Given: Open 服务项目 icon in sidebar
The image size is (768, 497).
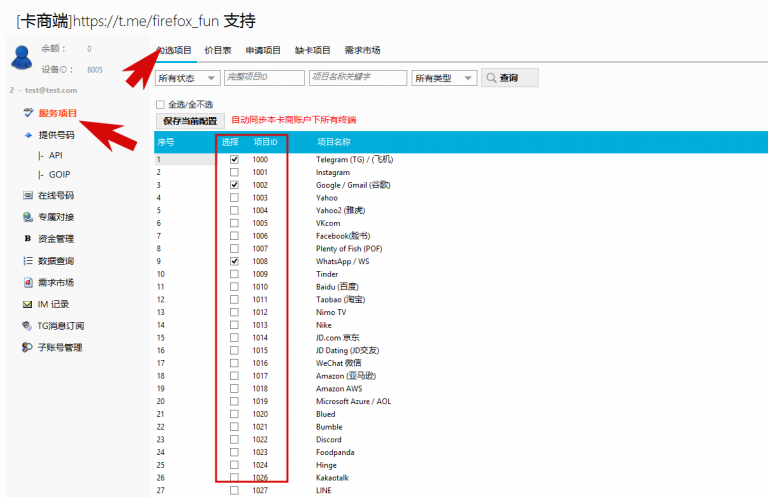Looking at the screenshot, I should click(x=28, y=113).
